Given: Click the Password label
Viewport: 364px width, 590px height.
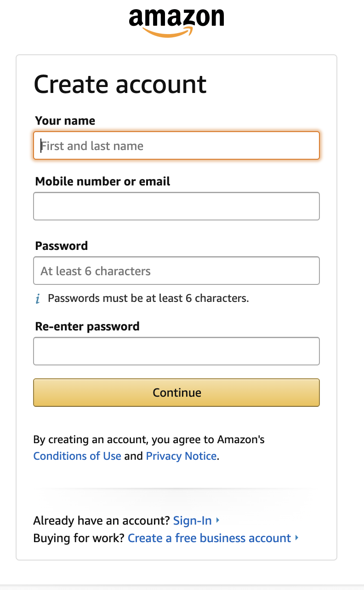Looking at the screenshot, I should point(61,246).
